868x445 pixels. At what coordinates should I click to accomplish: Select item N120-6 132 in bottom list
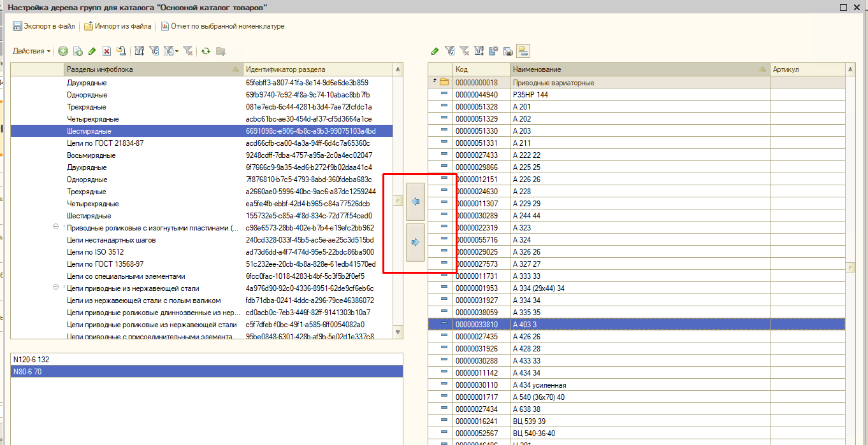tap(206, 359)
